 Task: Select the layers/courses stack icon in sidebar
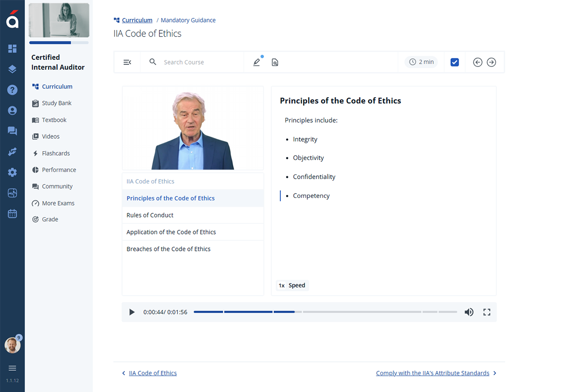[12, 69]
